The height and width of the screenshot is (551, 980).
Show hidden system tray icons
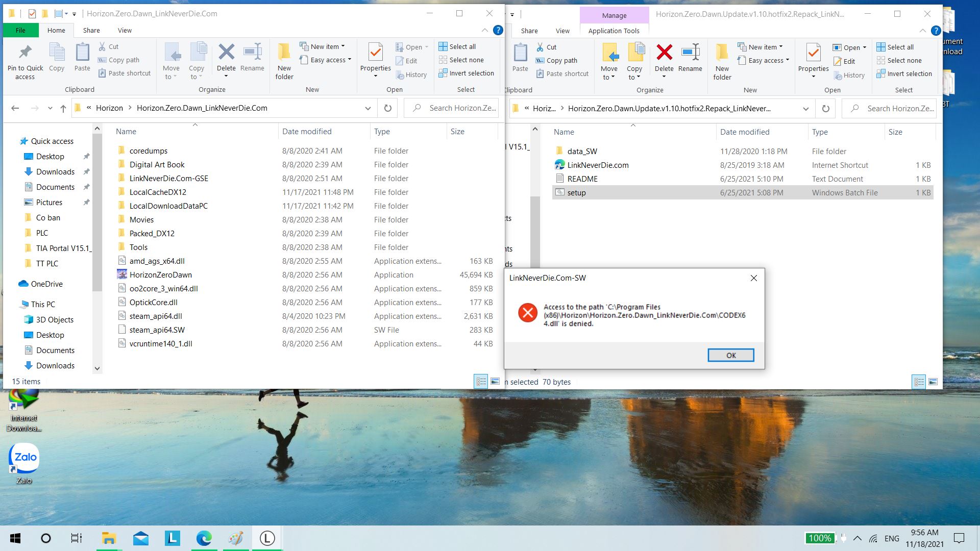857,538
